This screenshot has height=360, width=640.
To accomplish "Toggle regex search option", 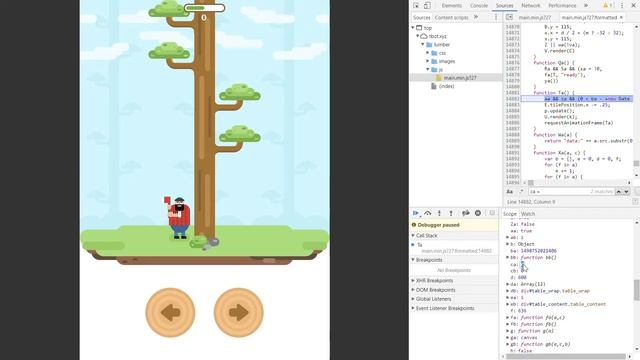I will tap(521, 191).
